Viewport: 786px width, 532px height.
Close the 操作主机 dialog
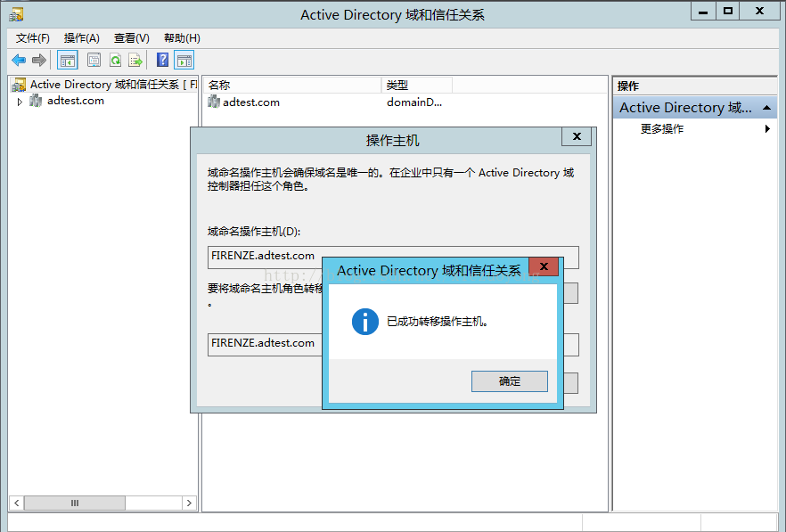point(577,136)
